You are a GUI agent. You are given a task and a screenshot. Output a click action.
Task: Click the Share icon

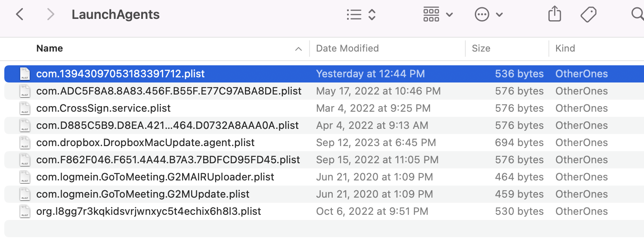555,15
